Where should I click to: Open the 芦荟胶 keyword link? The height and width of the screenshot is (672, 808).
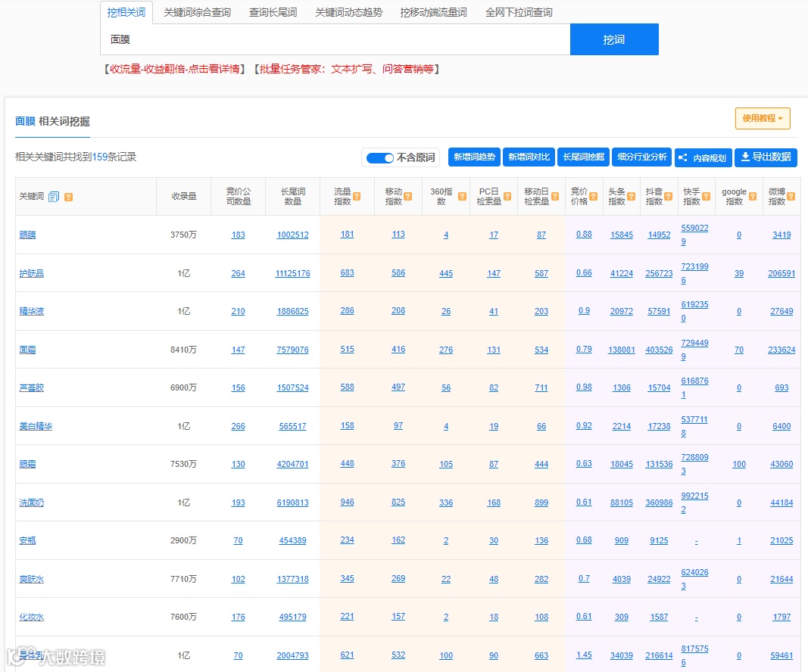[32, 387]
